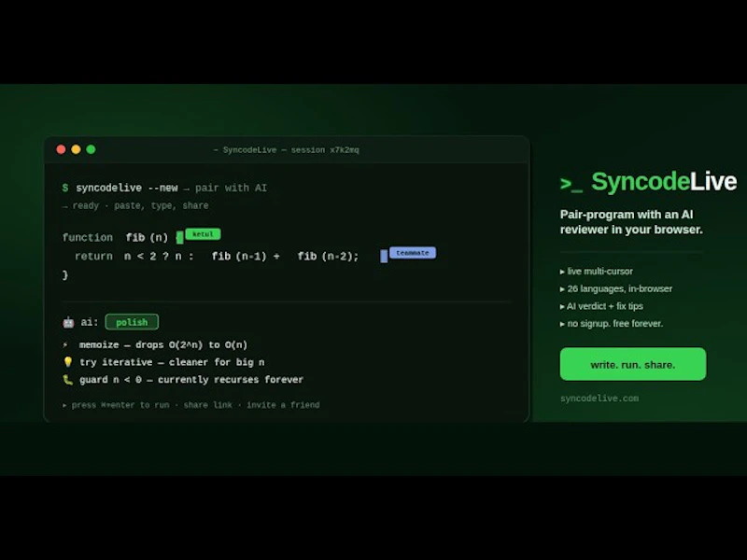This screenshot has height=560, width=747.
Task: Click the green '$' shell prompt symbol
Action: [x=65, y=188]
